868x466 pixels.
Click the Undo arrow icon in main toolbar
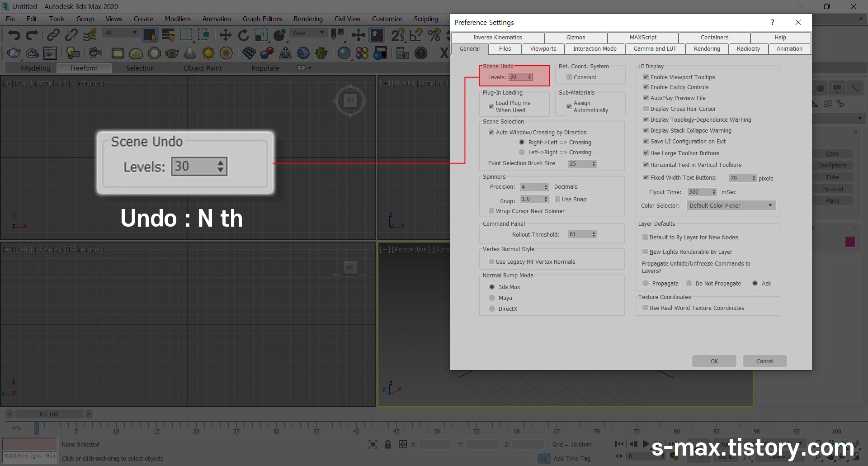(14, 35)
